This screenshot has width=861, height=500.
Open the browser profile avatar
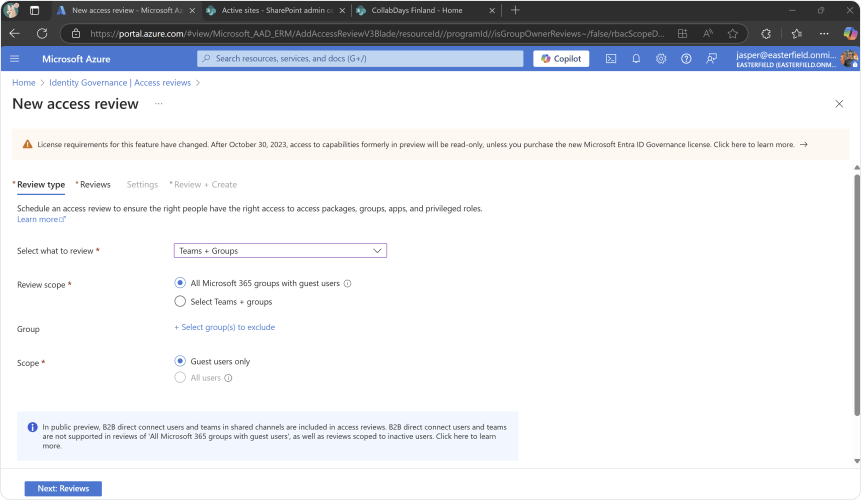(12, 10)
